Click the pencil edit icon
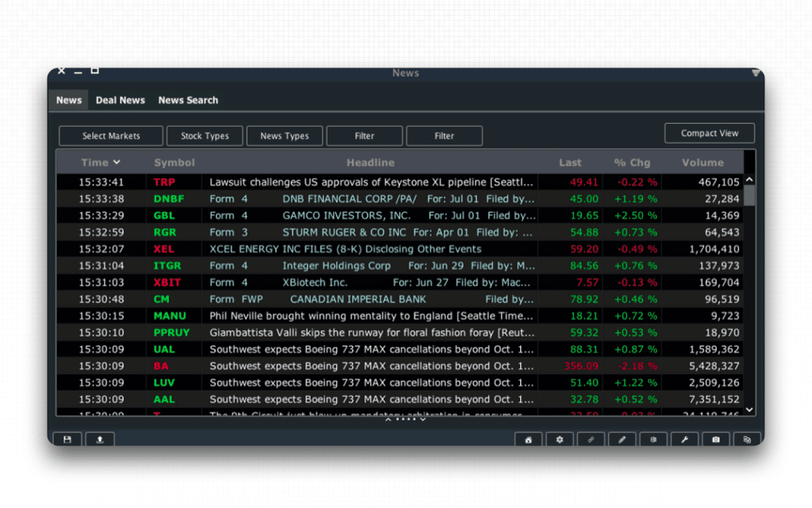812x508 pixels. (x=622, y=440)
